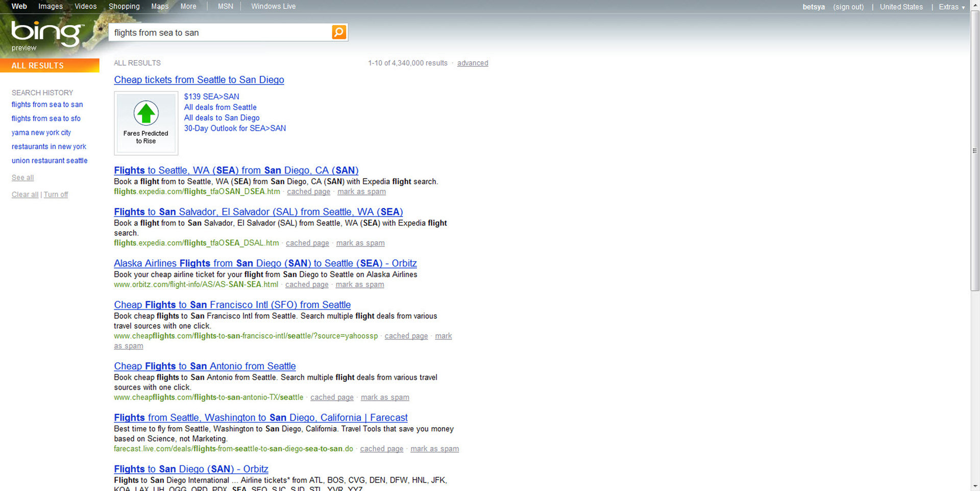Image resolution: width=980 pixels, height=491 pixels.
Task: Open the Windows Live link
Action: pos(274,6)
